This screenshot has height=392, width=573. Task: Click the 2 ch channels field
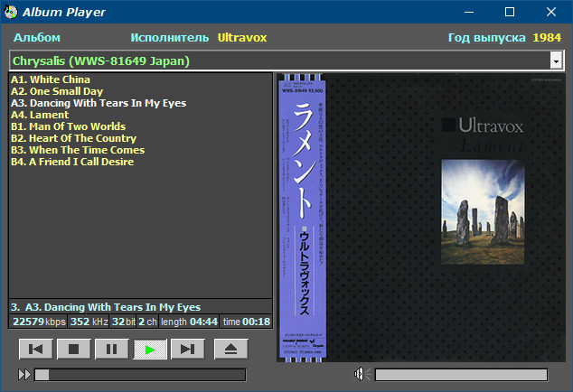(147, 322)
